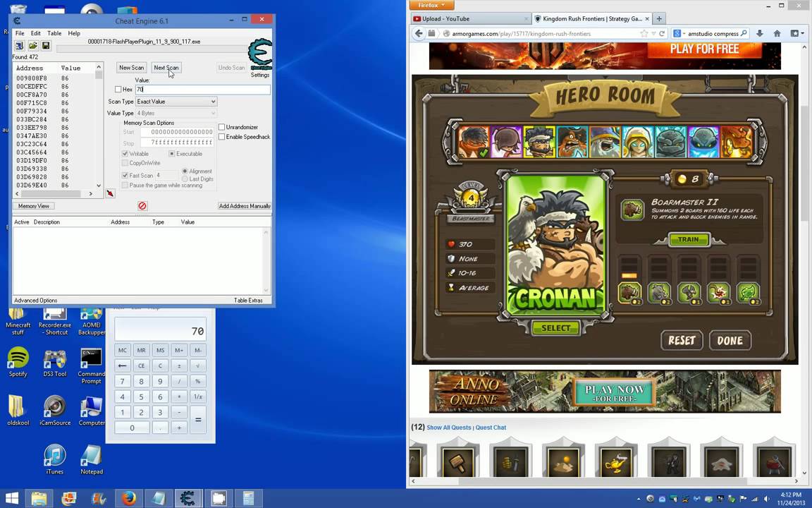Image resolution: width=812 pixels, height=508 pixels.
Task: Click the DONE button in Hero Room
Action: [730, 341]
